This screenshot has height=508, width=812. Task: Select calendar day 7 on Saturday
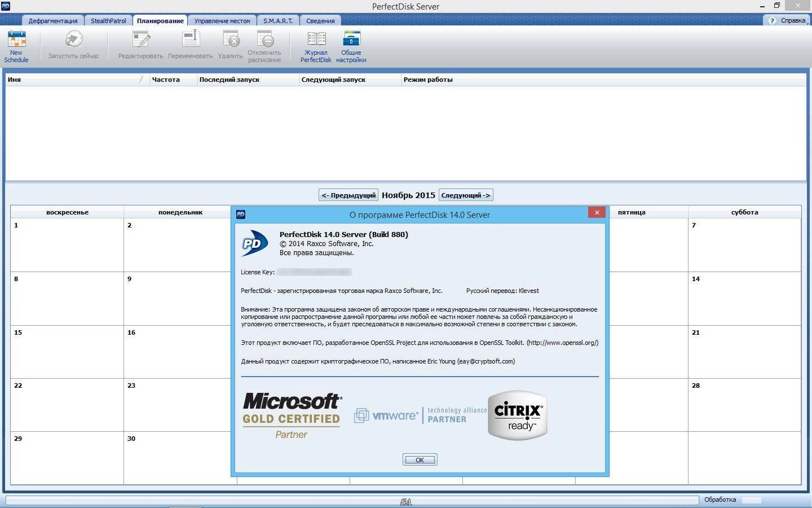(744, 245)
